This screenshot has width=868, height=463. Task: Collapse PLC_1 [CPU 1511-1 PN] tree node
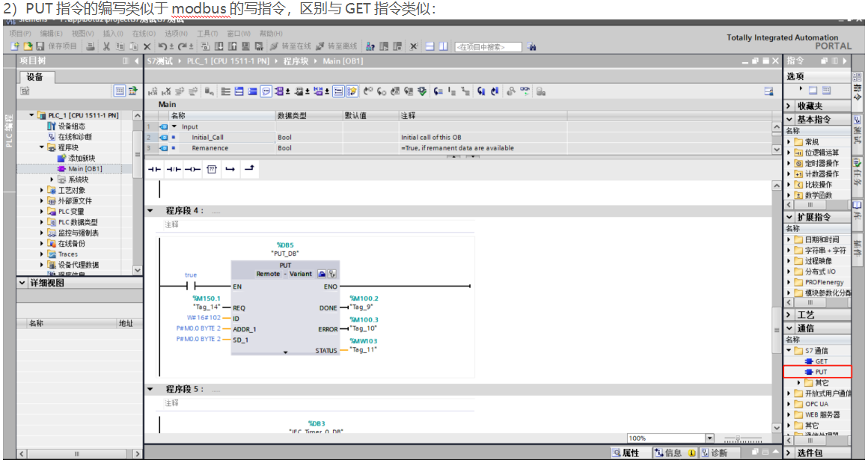click(32, 116)
